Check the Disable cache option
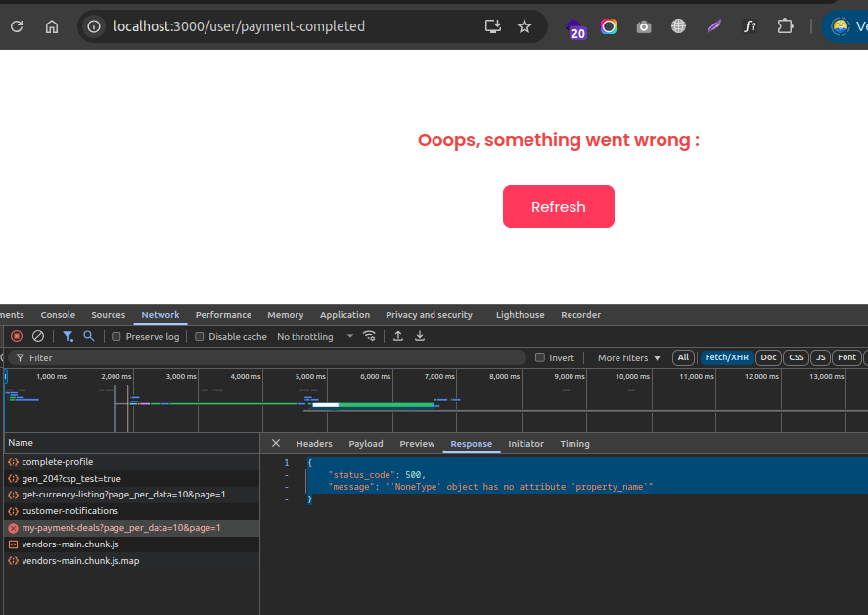Screen dimensions: 868x615 point(200,337)
